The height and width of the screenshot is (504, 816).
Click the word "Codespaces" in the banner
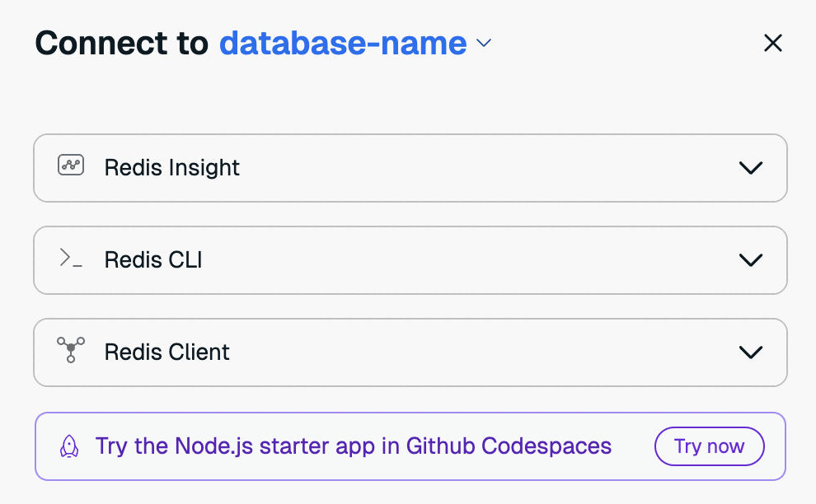(x=546, y=446)
